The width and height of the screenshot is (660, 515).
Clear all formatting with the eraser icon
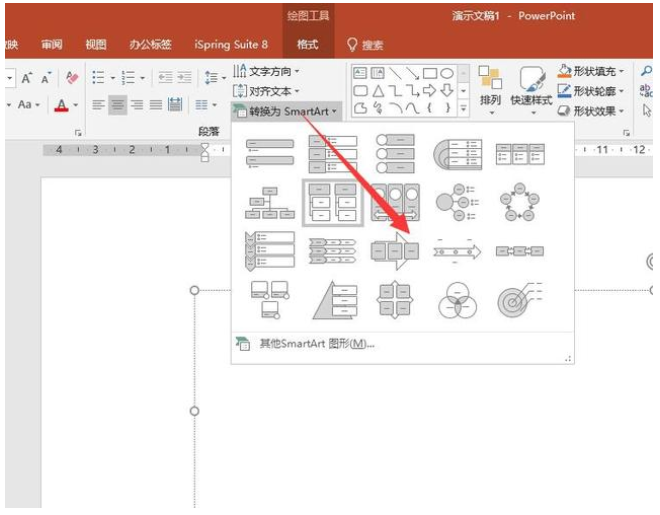click(x=72, y=77)
